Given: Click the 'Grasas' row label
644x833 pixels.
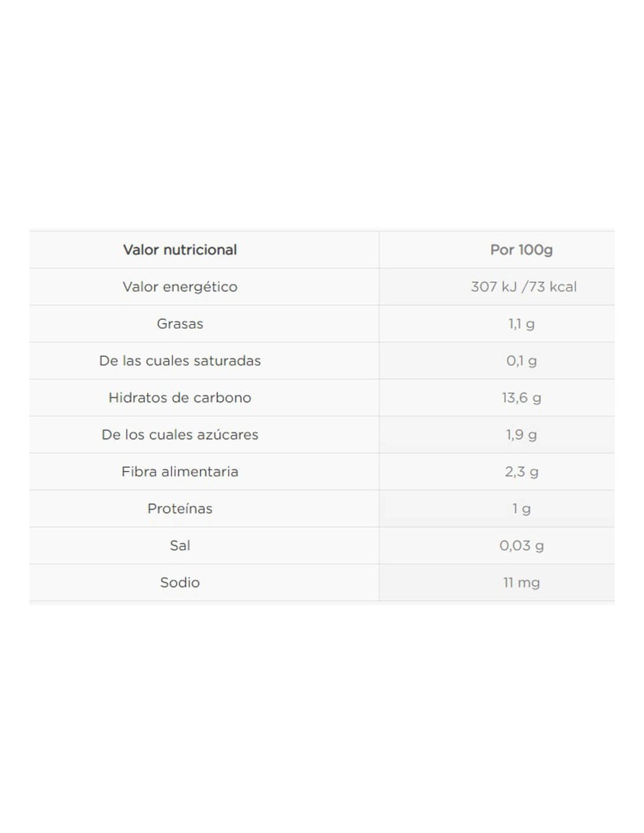Looking at the screenshot, I should pyautogui.click(x=180, y=323).
